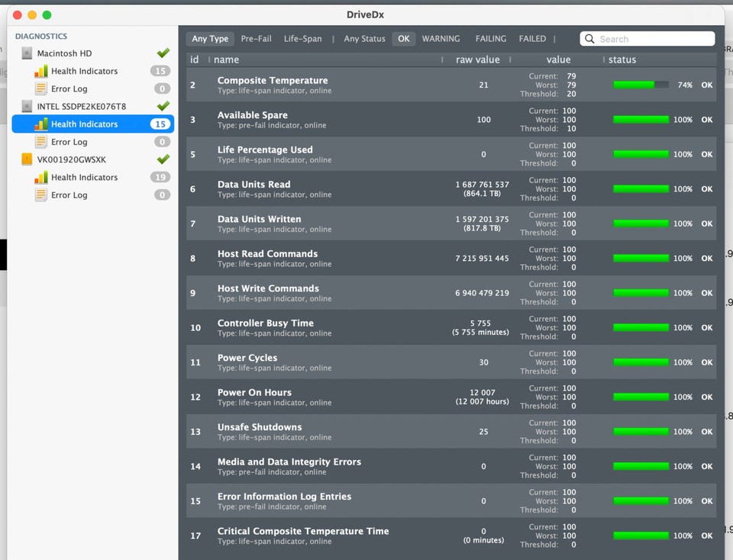This screenshot has width=733, height=560.
Task: Click Error Log icon under INTEL SSDPE2KE076T8
Action: 41,142
